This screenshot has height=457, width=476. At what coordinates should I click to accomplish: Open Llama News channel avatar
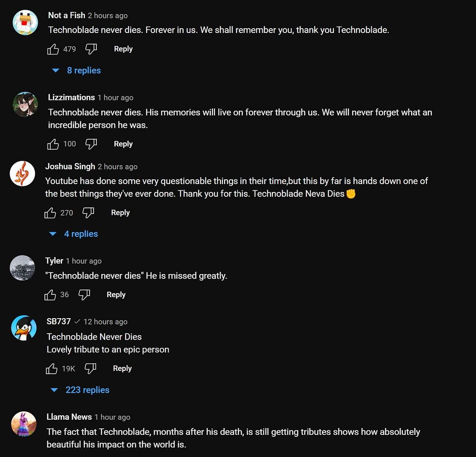(24, 424)
